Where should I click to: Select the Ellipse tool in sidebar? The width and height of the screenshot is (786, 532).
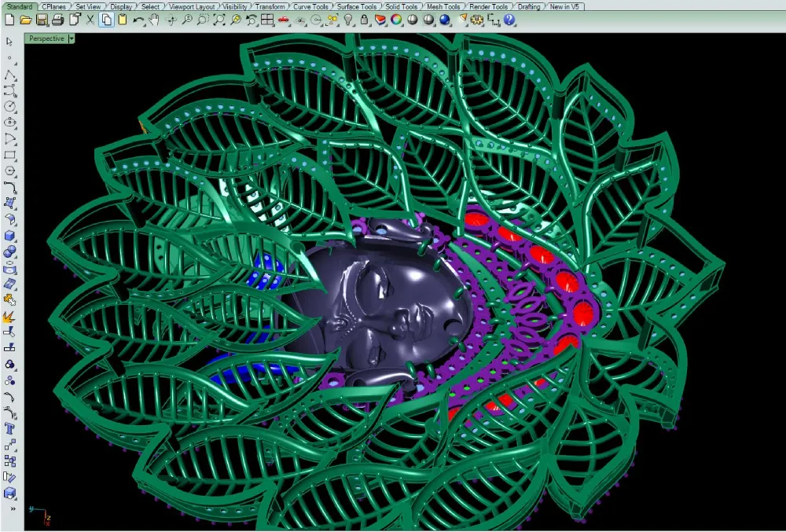click(9, 123)
